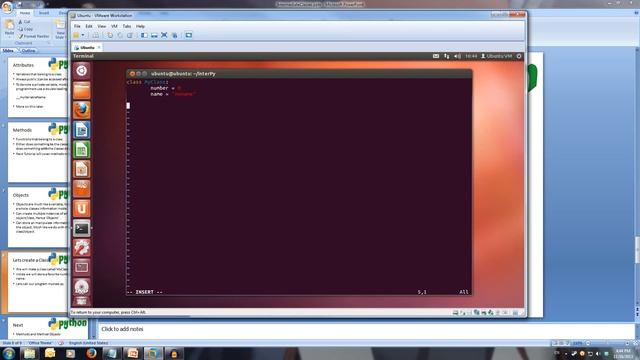Enter VMware full screen mode
This screenshot has width=640, height=360.
point(164,35)
